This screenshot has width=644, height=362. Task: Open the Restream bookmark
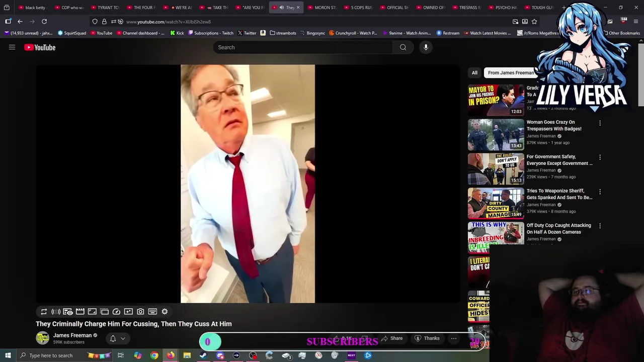coord(448,33)
